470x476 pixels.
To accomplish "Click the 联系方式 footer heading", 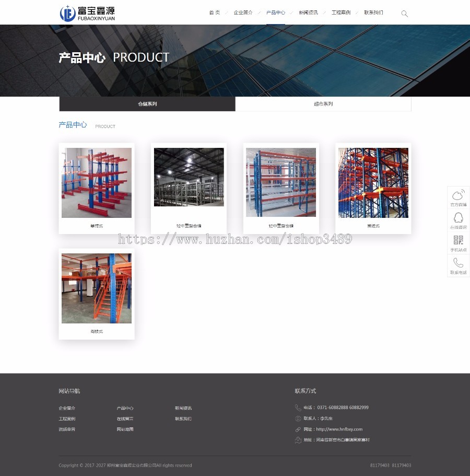I will click(305, 391).
